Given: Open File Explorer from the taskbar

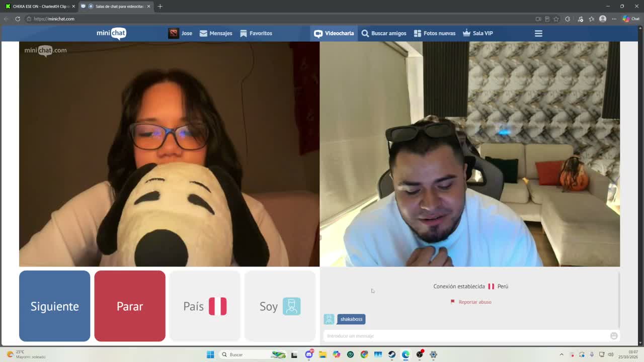Looking at the screenshot, I should (x=323, y=354).
